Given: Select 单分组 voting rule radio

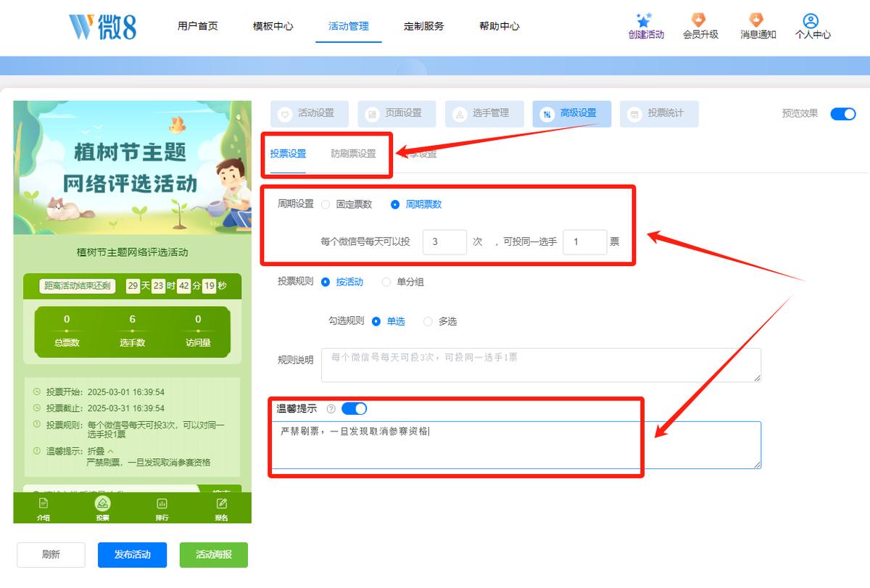Looking at the screenshot, I should [386, 282].
